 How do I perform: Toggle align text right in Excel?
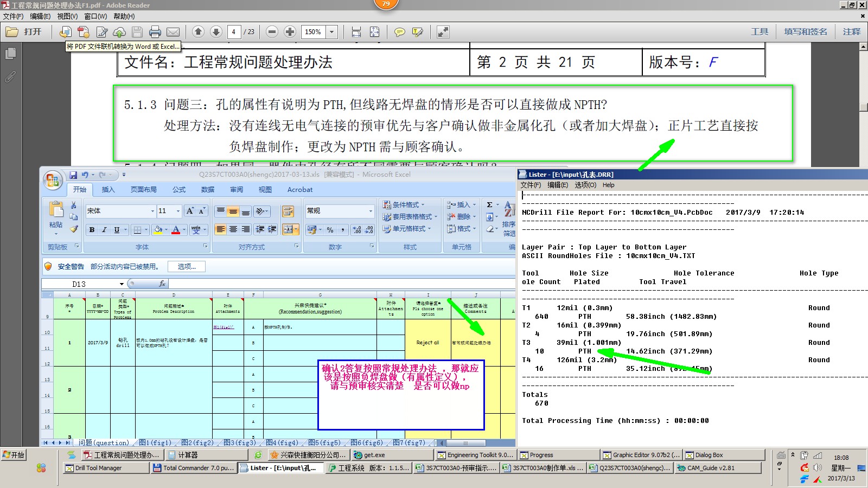[x=245, y=229]
